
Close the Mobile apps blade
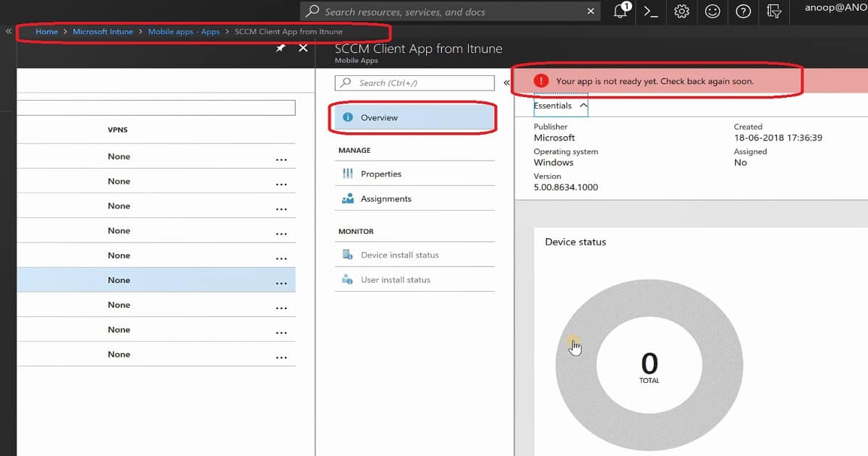303,48
